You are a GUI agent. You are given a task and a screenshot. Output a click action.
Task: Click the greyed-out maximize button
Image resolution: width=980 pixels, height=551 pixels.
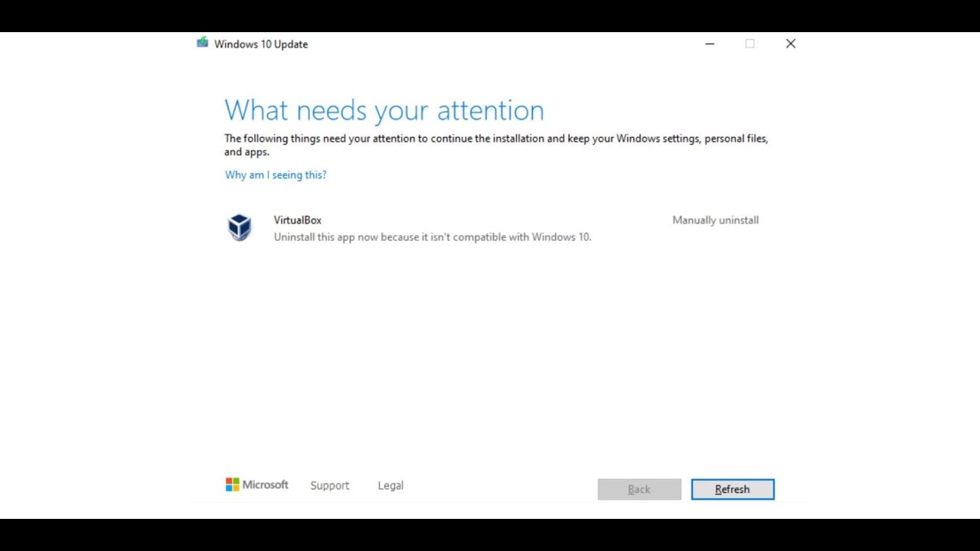pyautogui.click(x=750, y=44)
